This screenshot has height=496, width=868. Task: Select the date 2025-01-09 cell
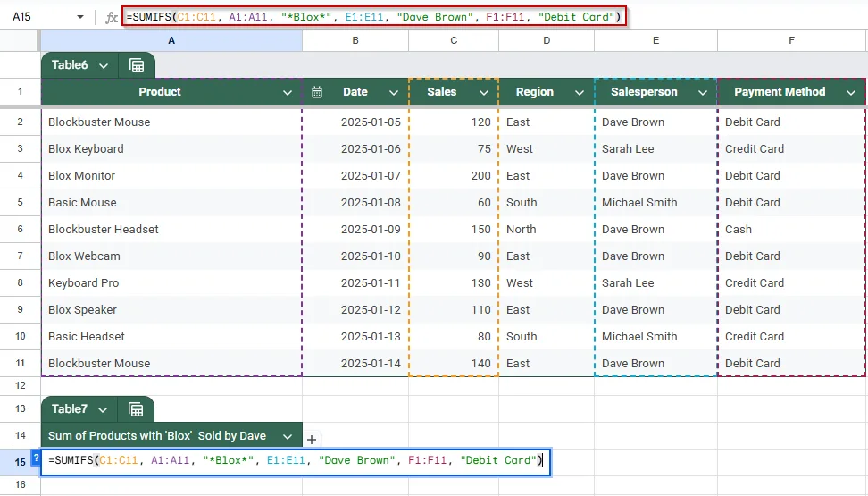click(355, 230)
